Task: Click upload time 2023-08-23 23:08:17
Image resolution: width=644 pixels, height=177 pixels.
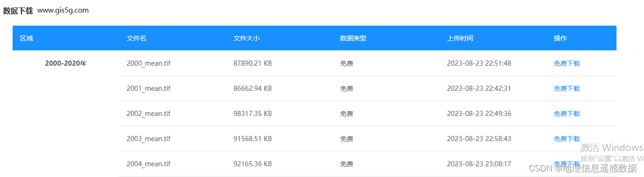Action: (x=479, y=164)
